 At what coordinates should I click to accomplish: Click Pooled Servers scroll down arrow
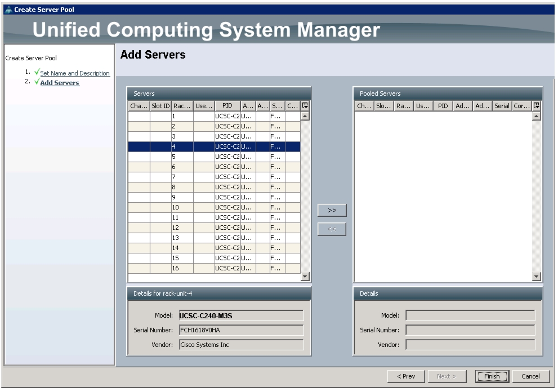pyautogui.click(x=536, y=277)
